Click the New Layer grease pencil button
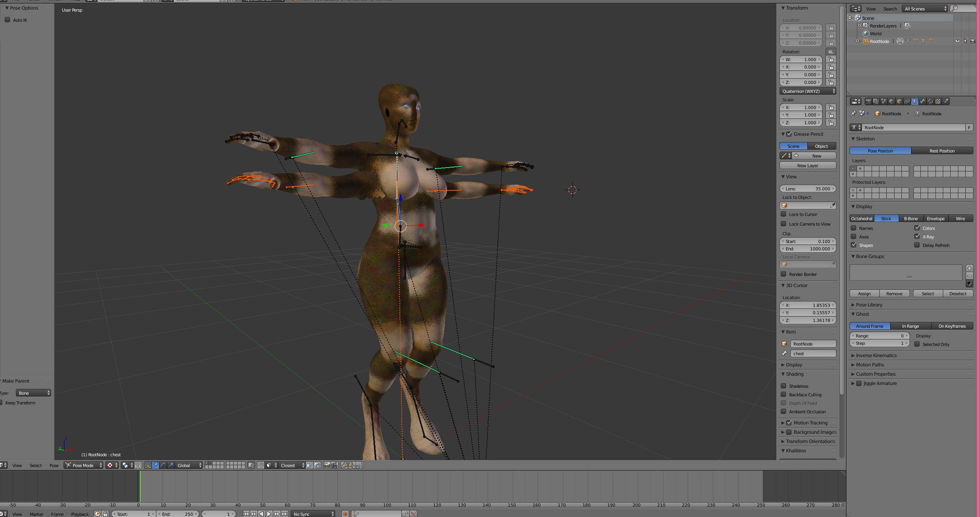 coord(808,165)
